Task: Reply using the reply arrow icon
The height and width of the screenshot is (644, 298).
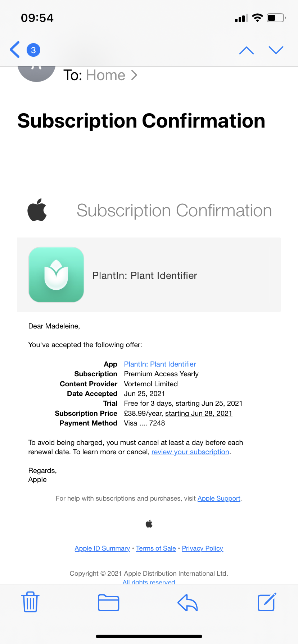Action: click(x=188, y=603)
